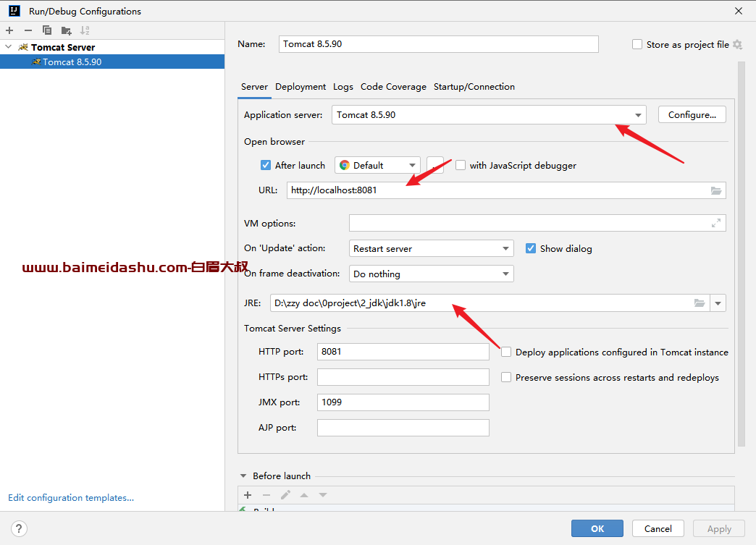This screenshot has height=545, width=756.
Task: Open the On 'Update' action dropdown
Action: pos(505,249)
